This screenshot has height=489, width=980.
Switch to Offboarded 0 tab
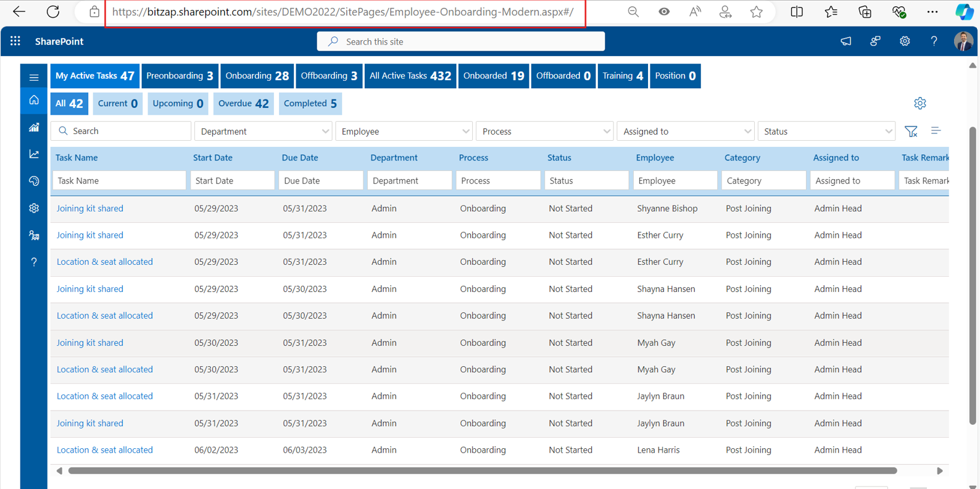tap(563, 76)
